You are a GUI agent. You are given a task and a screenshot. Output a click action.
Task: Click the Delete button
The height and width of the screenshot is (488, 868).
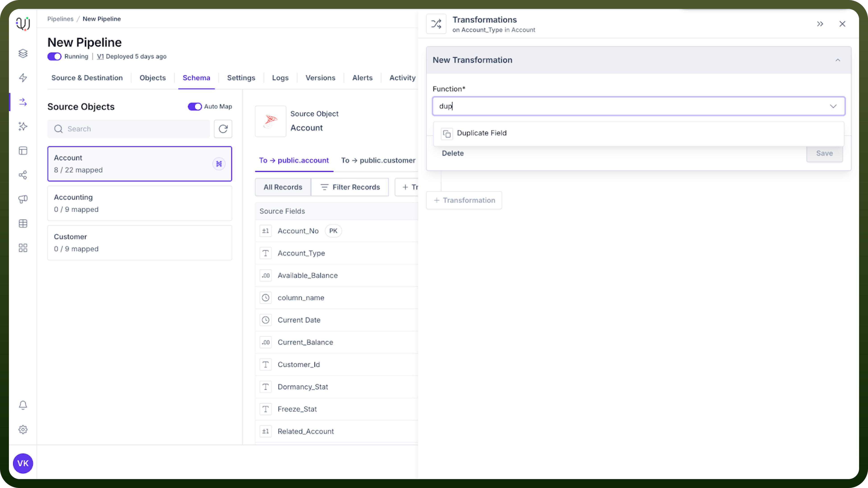(x=453, y=153)
